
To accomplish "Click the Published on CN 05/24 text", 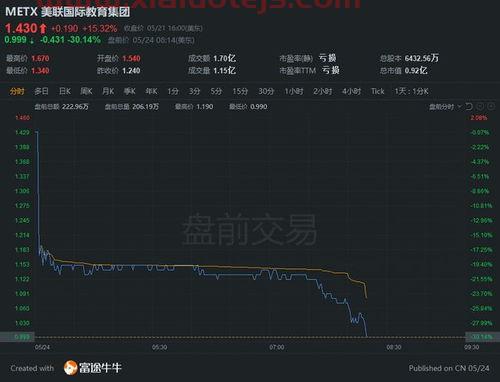I will (x=449, y=368).
